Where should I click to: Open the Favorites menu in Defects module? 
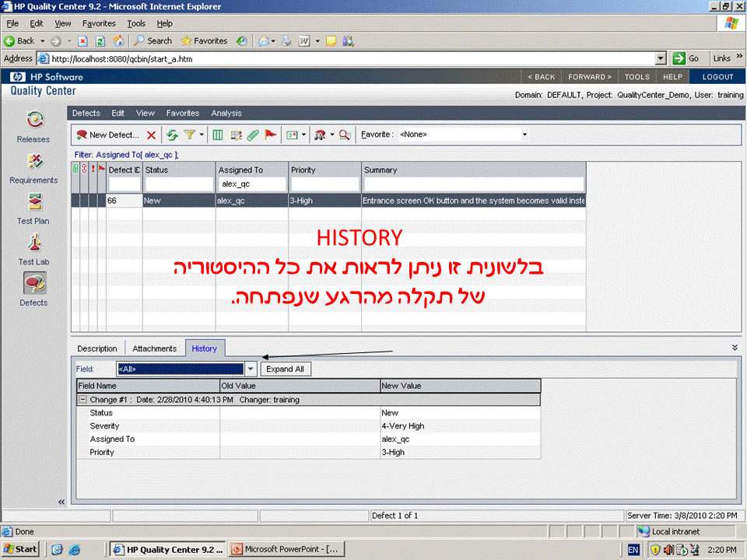point(182,114)
